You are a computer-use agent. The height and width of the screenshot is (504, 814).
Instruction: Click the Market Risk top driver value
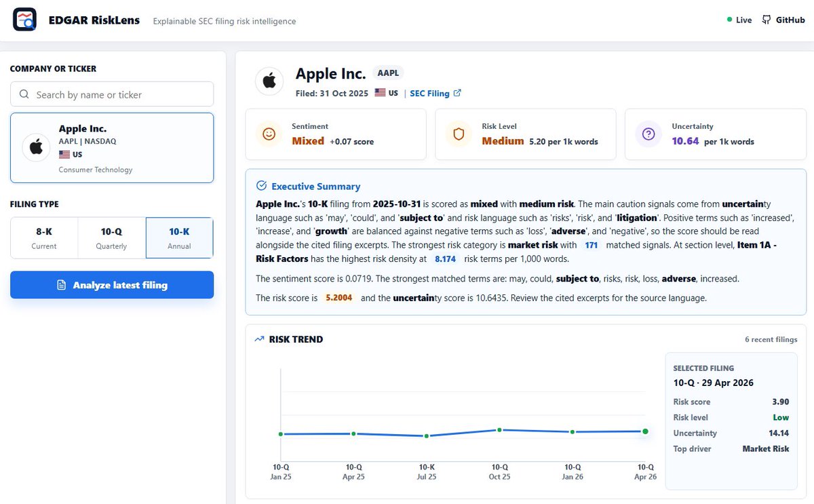[x=766, y=448]
